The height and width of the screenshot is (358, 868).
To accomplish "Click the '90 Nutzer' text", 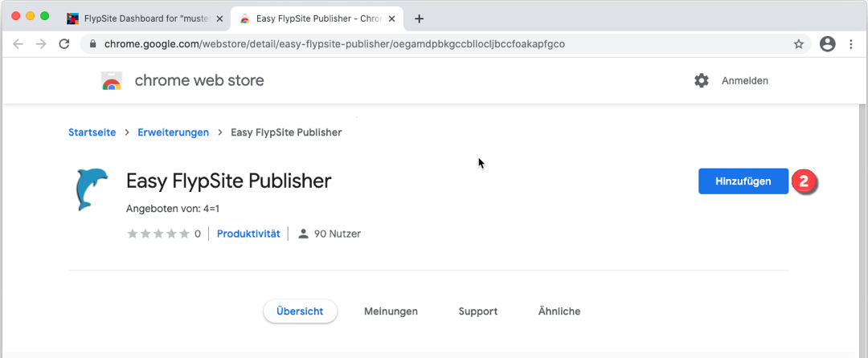I will coord(337,234).
